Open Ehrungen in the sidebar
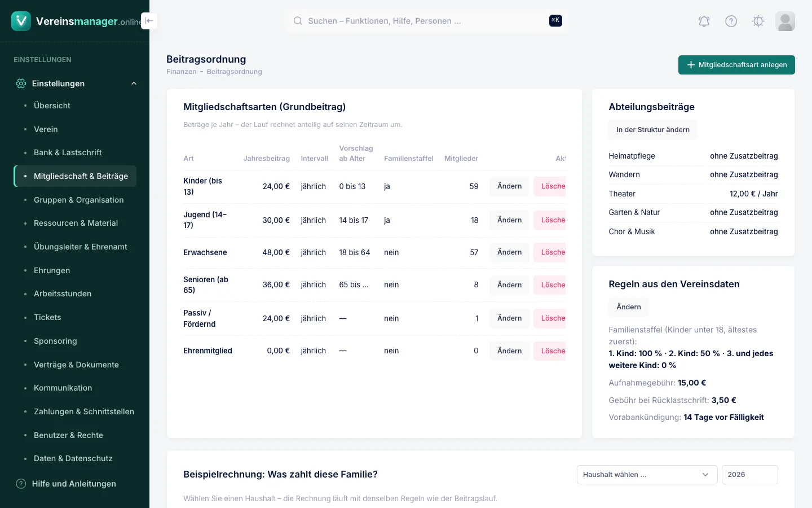 coord(75,270)
